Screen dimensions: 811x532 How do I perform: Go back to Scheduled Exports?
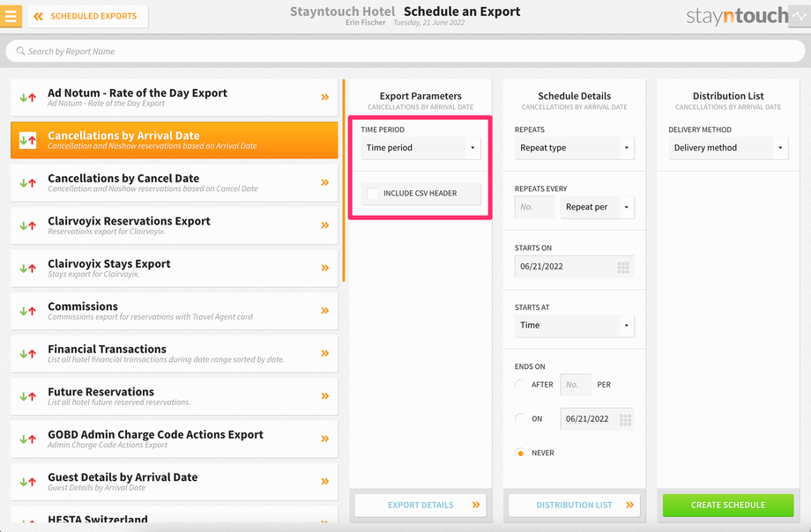pyautogui.click(x=88, y=16)
